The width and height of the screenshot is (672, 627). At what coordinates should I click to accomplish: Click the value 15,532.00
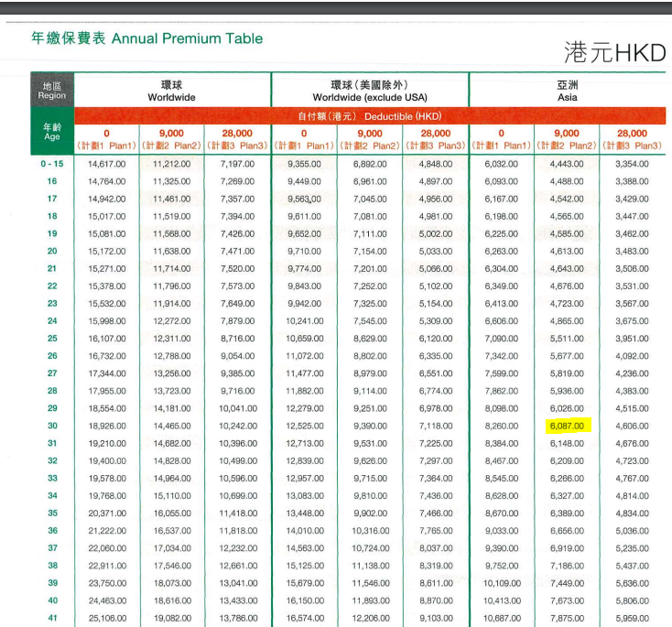[107, 304]
